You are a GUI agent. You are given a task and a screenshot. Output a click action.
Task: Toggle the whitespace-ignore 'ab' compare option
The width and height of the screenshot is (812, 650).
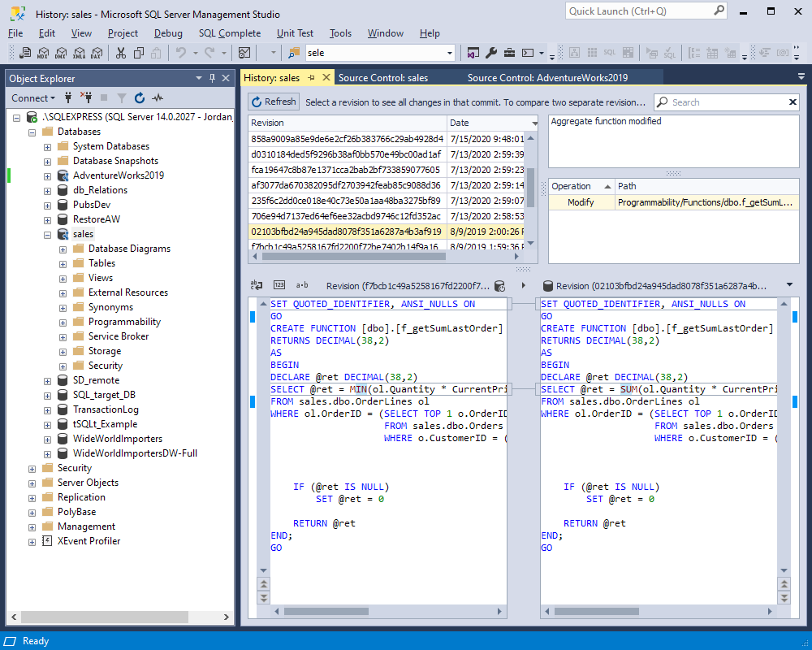coord(257,285)
